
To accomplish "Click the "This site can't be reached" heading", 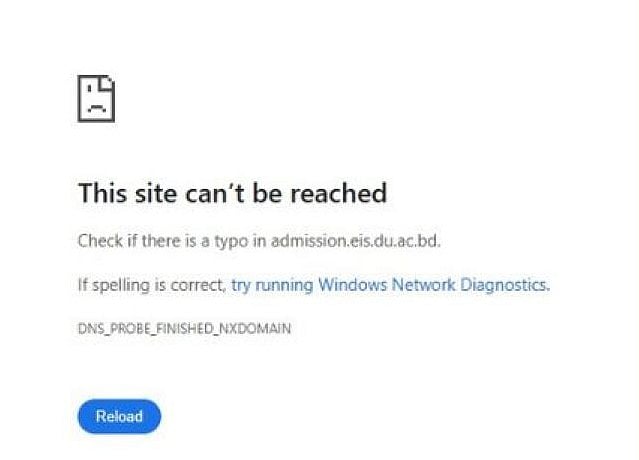I will click(x=232, y=193).
